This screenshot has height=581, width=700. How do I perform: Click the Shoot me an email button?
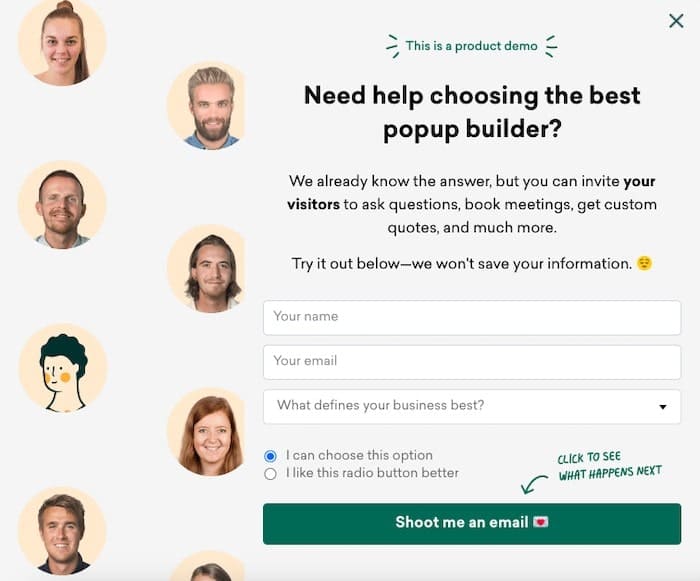[472, 524]
